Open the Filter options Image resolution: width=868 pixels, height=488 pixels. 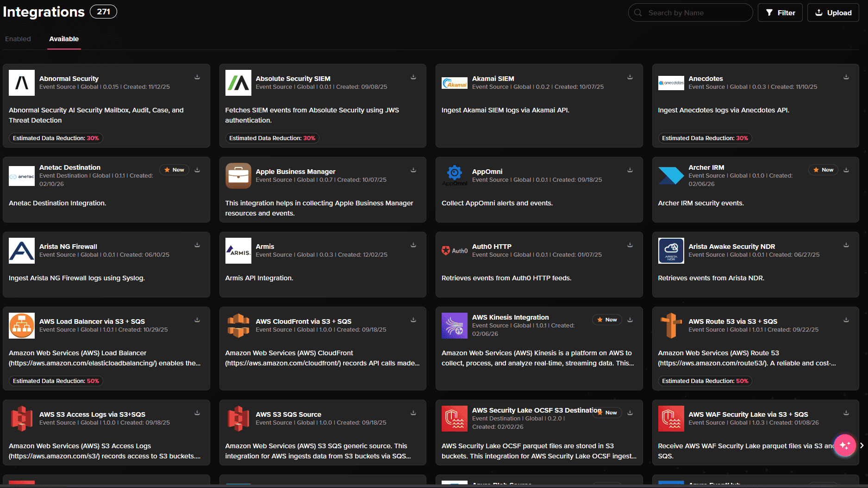click(780, 12)
